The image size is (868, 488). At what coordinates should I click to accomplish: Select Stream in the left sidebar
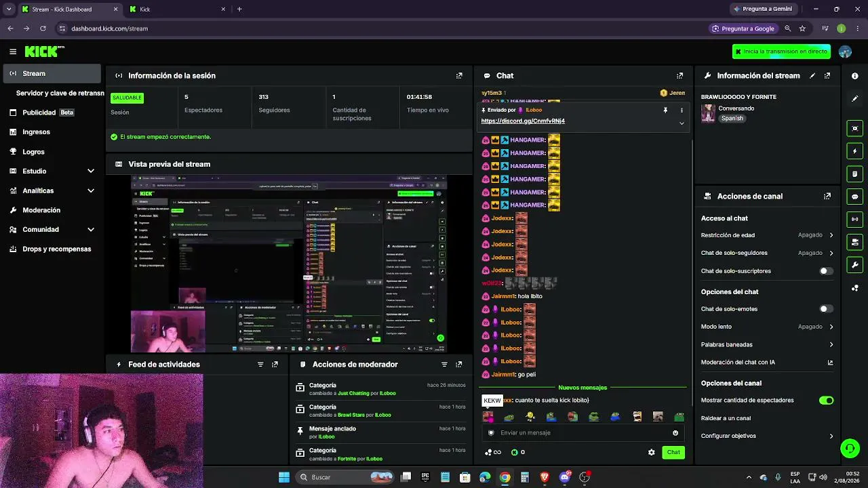(53, 74)
